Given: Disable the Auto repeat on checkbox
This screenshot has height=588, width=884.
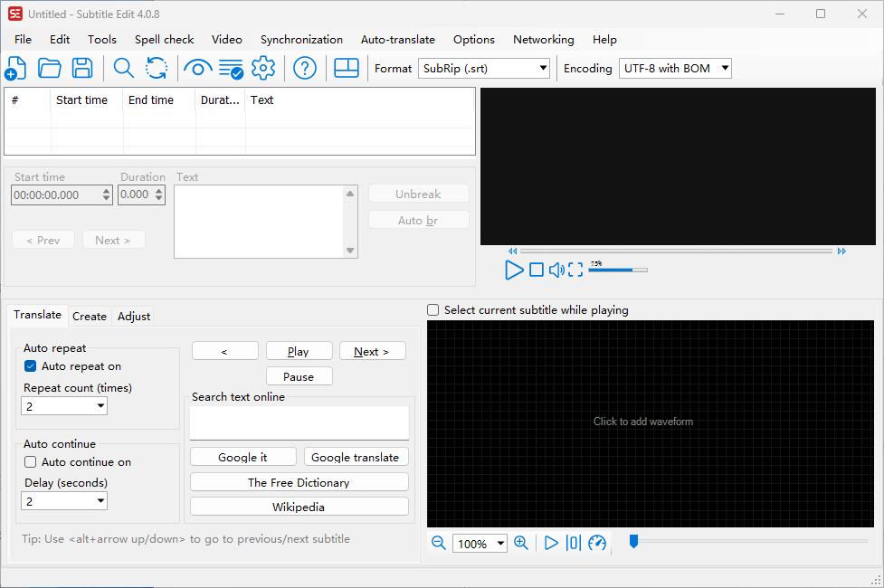Looking at the screenshot, I should 31,366.
